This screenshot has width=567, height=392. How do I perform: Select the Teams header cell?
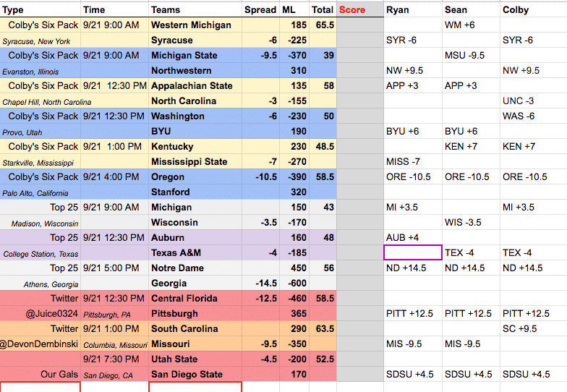coord(195,10)
